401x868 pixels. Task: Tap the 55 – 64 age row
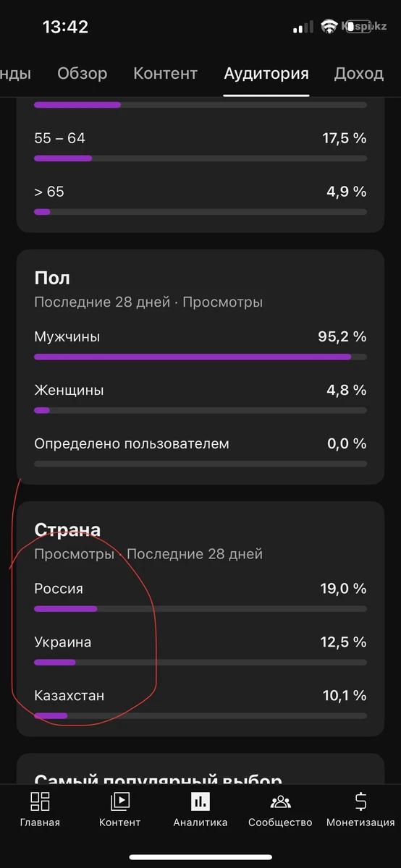(200, 147)
